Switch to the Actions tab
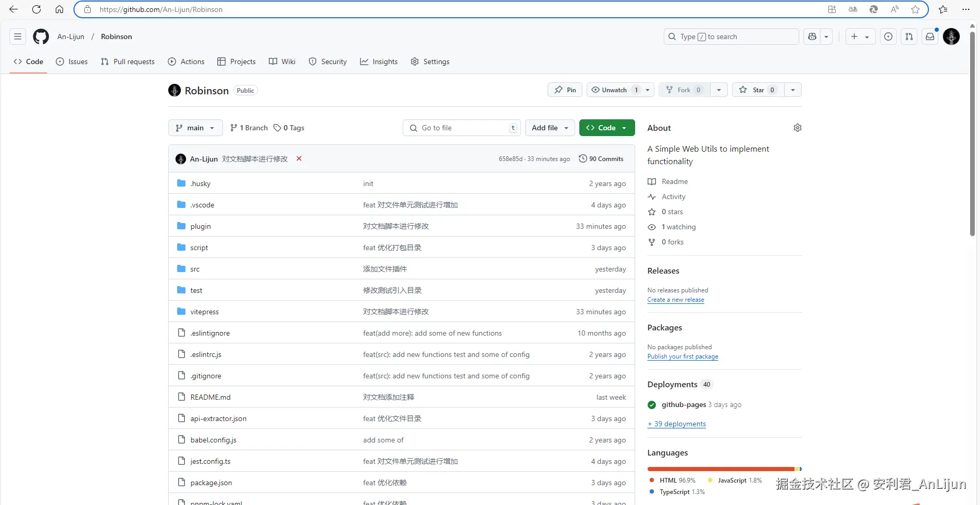The height and width of the screenshot is (505, 980). [x=186, y=61]
